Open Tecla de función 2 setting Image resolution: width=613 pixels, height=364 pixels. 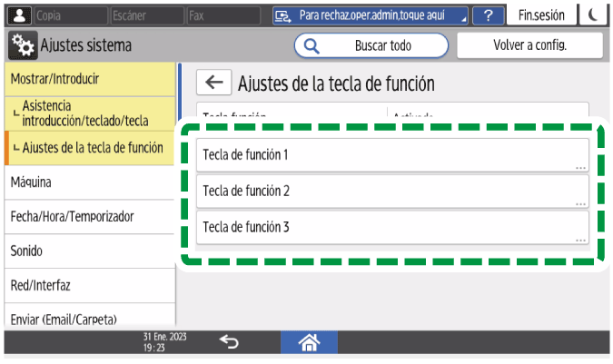pos(392,191)
